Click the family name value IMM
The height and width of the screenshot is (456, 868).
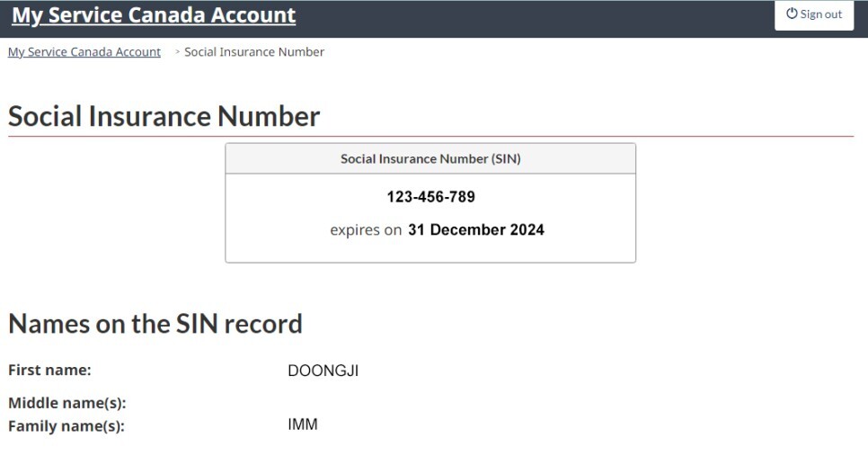coord(303,425)
